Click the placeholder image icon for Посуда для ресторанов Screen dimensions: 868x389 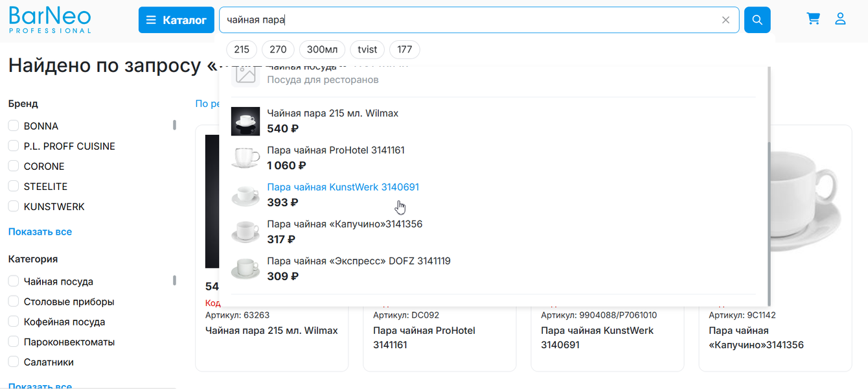point(246,76)
